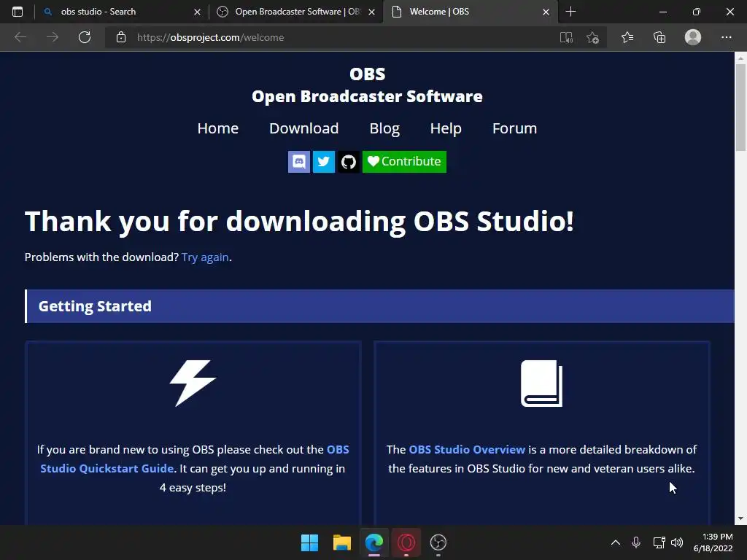Screen dimensions: 747x560
Task: Show hidden system tray icons
Action: click(x=616, y=542)
